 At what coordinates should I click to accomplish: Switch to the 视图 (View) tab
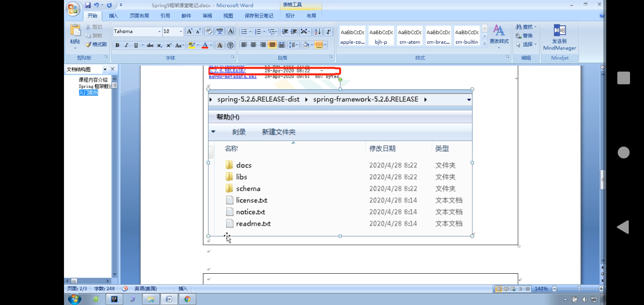coord(228,16)
